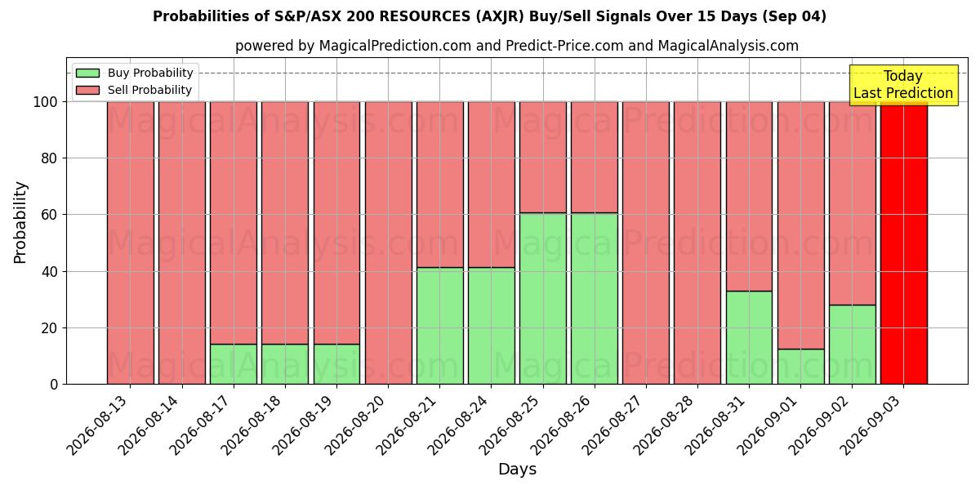Click the full sell bar for 2026-08-28
Screen dimensions: 980x490
coord(697,243)
